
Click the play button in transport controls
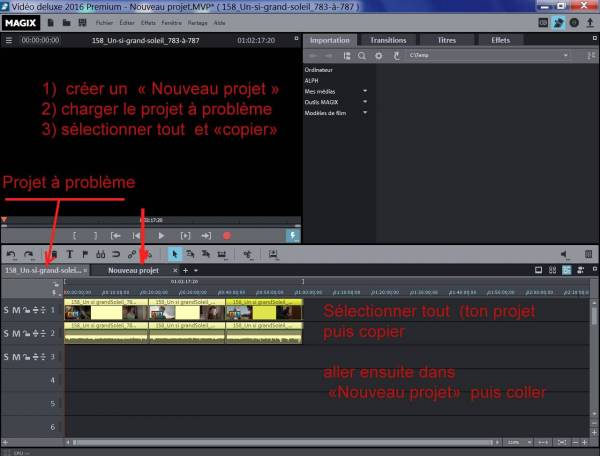tap(161, 234)
